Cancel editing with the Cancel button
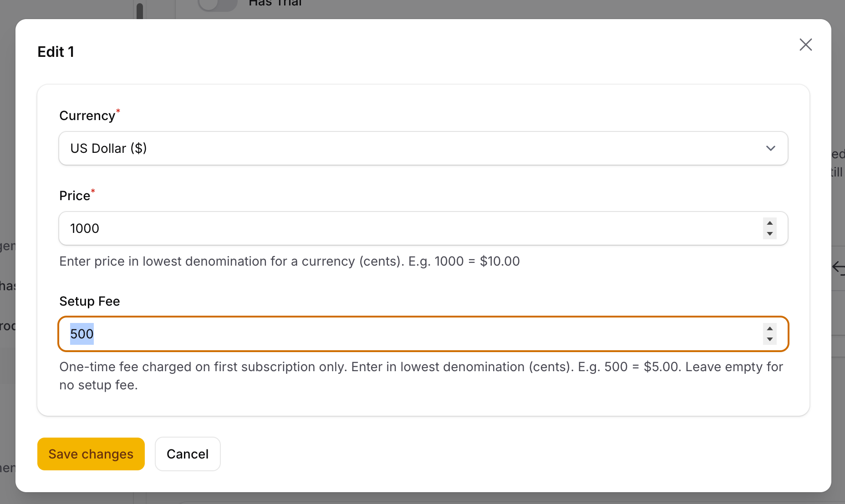The height and width of the screenshot is (504, 845). [187, 454]
